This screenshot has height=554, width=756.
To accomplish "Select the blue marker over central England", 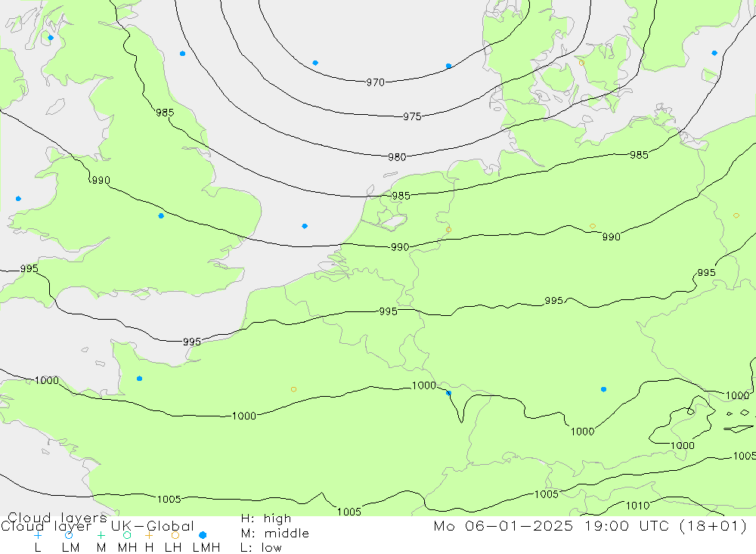I will [x=161, y=216].
